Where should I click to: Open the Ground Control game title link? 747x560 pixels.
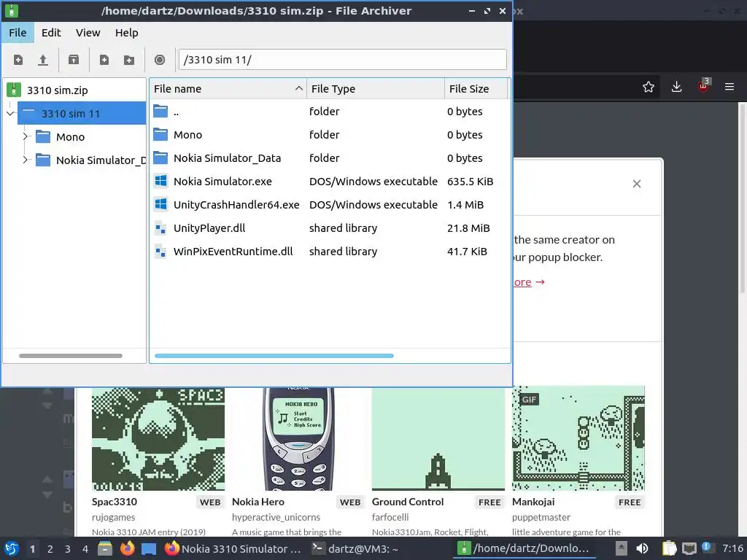click(408, 502)
